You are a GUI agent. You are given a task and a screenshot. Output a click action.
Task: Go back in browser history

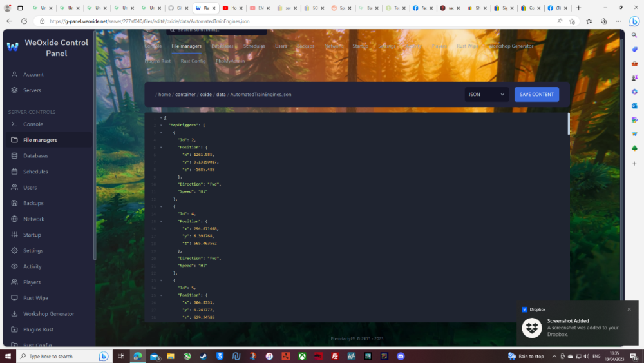click(9, 21)
